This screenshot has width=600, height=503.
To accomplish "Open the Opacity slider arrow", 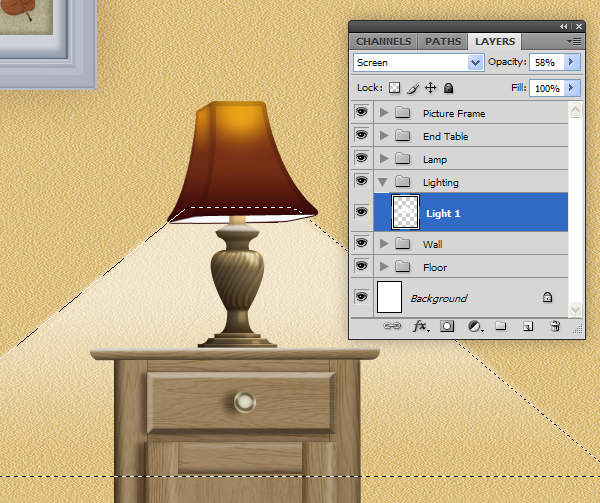I will tap(572, 62).
